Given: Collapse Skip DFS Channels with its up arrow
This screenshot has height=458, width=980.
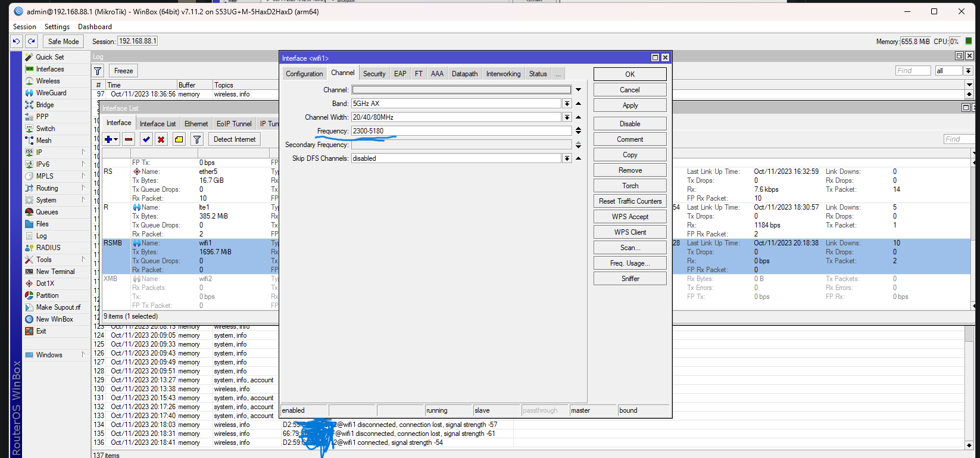Looking at the screenshot, I should [x=578, y=158].
